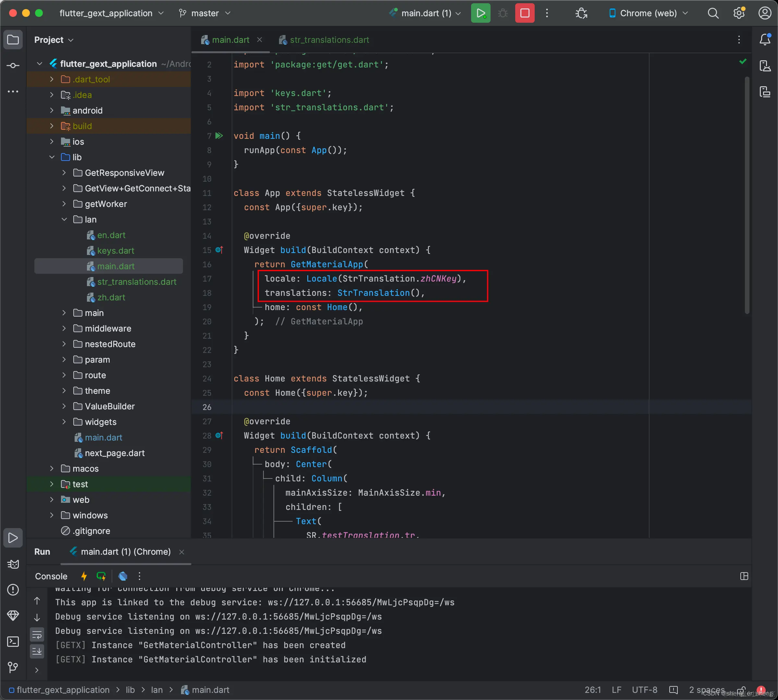This screenshot has height=700, width=778.
Task: Open the Git tool window icon
Action: click(13, 667)
